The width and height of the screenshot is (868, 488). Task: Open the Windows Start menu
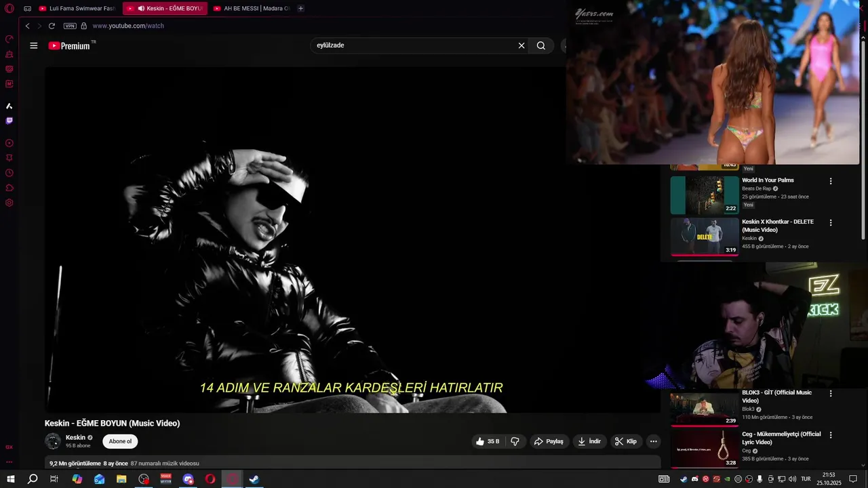(x=11, y=479)
